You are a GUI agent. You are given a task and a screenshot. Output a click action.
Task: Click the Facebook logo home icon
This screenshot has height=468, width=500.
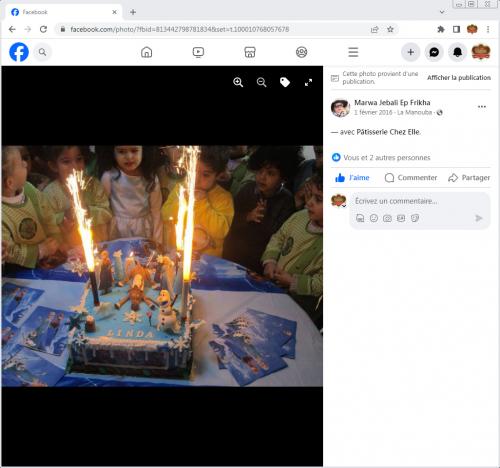coord(19,52)
